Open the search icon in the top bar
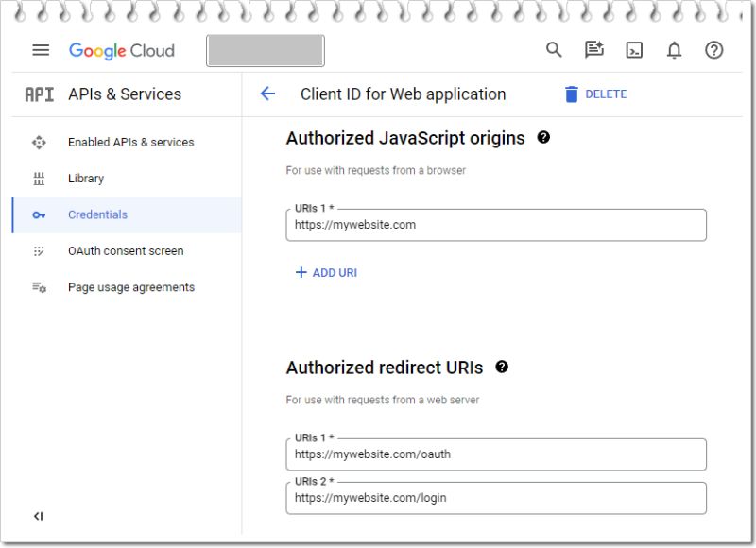Screen dimensions: 756x548 click(x=554, y=50)
